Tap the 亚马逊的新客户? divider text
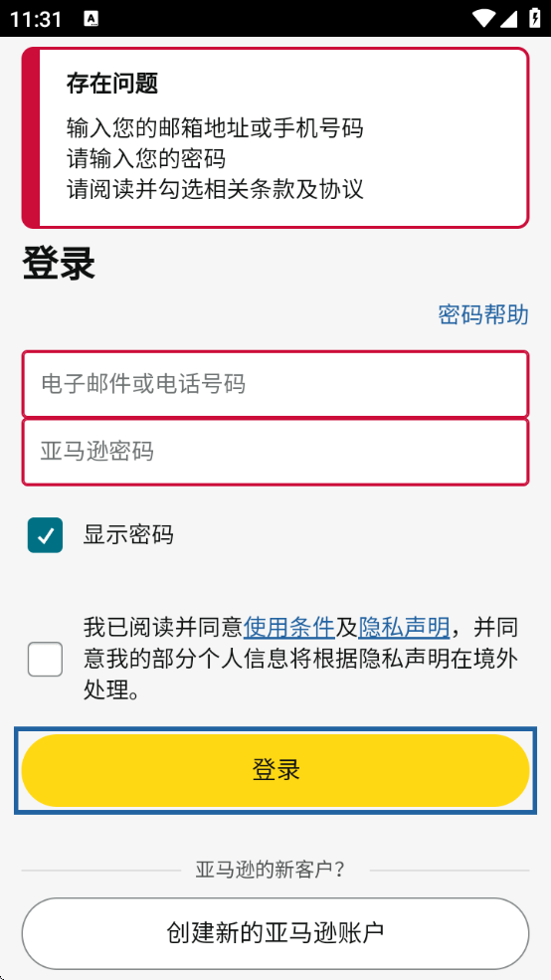Screen dimensions: 551x980 [x=271, y=870]
